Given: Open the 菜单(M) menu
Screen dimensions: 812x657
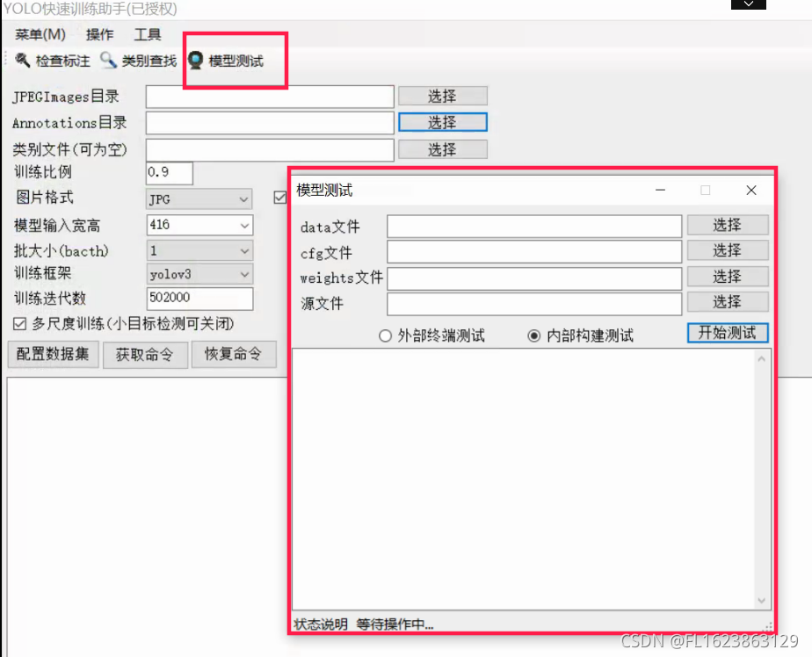Looking at the screenshot, I should [x=39, y=34].
